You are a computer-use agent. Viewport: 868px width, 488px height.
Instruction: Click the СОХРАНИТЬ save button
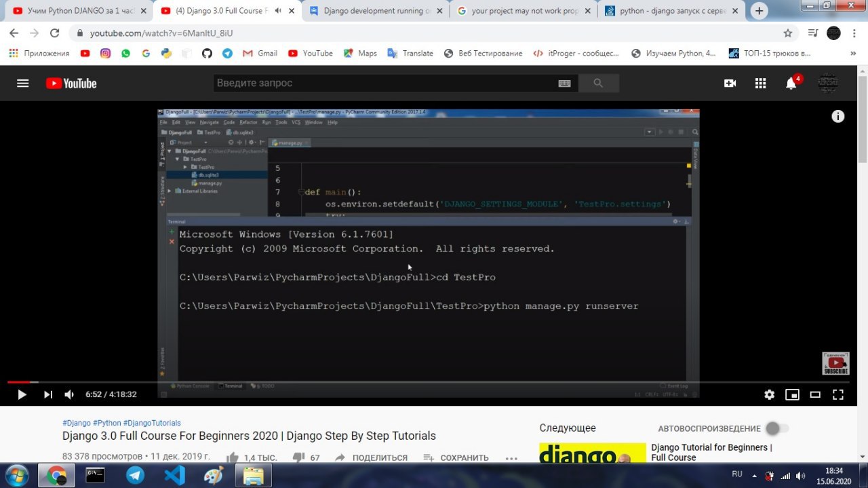[x=456, y=458]
